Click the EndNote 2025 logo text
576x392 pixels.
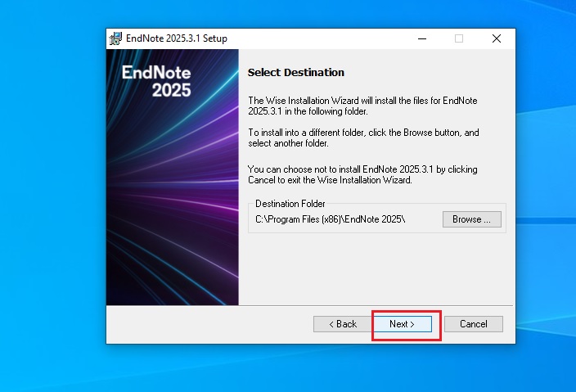(156, 80)
